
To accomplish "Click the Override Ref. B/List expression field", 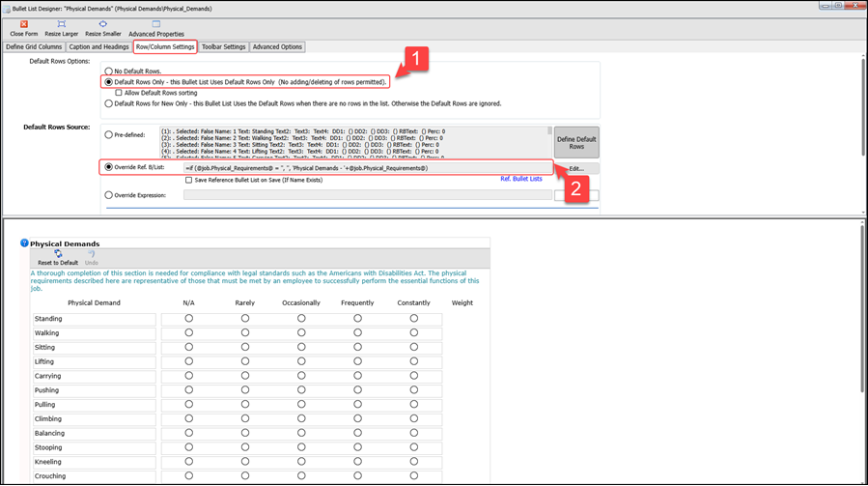I will pyautogui.click(x=368, y=168).
